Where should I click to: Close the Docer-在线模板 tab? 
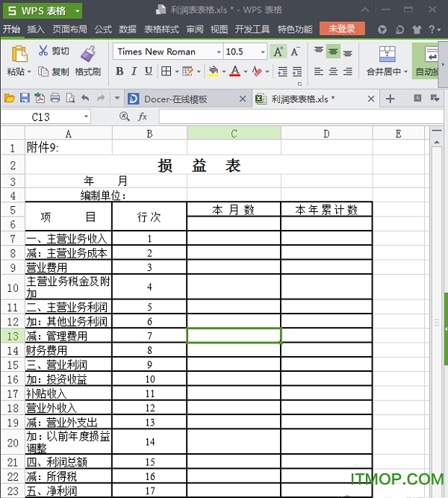243,99
